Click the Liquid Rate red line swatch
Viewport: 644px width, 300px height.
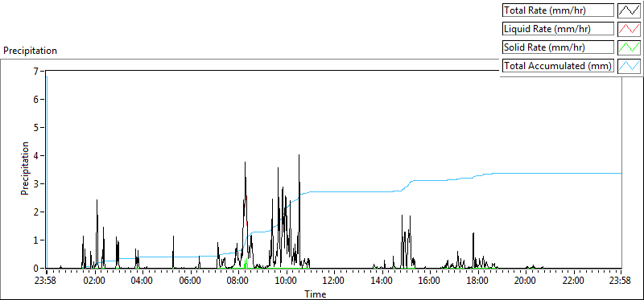(x=629, y=28)
